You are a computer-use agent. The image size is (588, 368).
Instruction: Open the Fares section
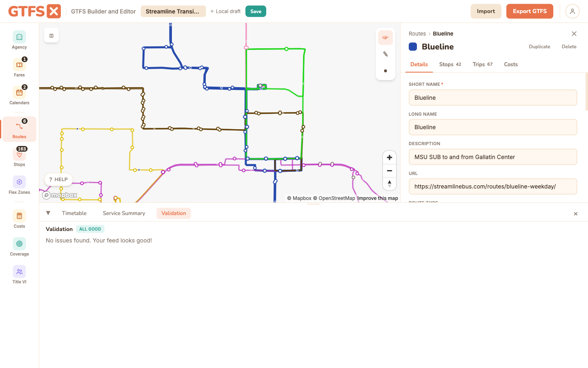[x=19, y=68]
